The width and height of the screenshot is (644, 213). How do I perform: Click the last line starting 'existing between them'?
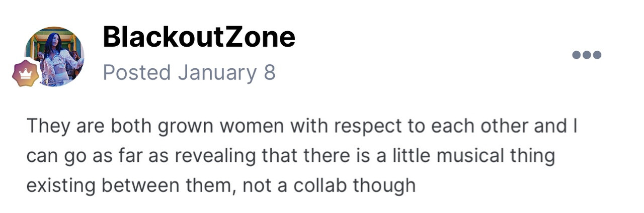221,185
